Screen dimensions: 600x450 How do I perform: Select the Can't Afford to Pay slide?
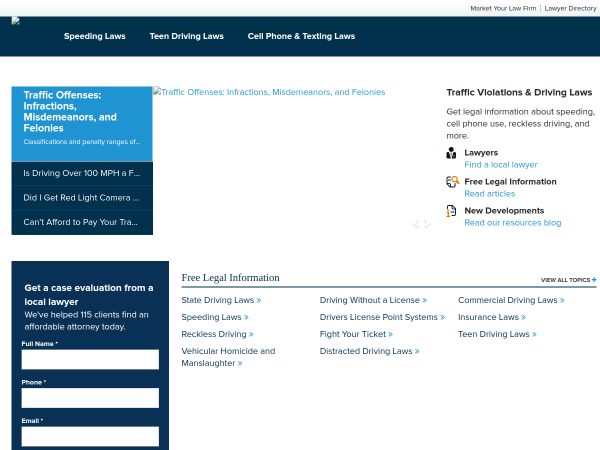click(82, 222)
